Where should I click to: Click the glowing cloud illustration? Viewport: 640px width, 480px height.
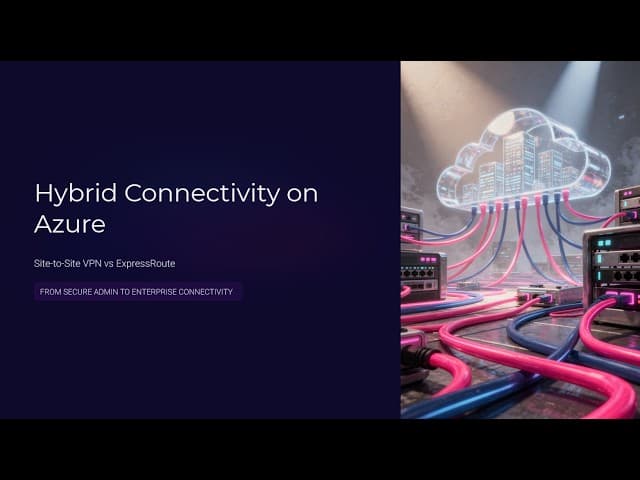click(521, 160)
